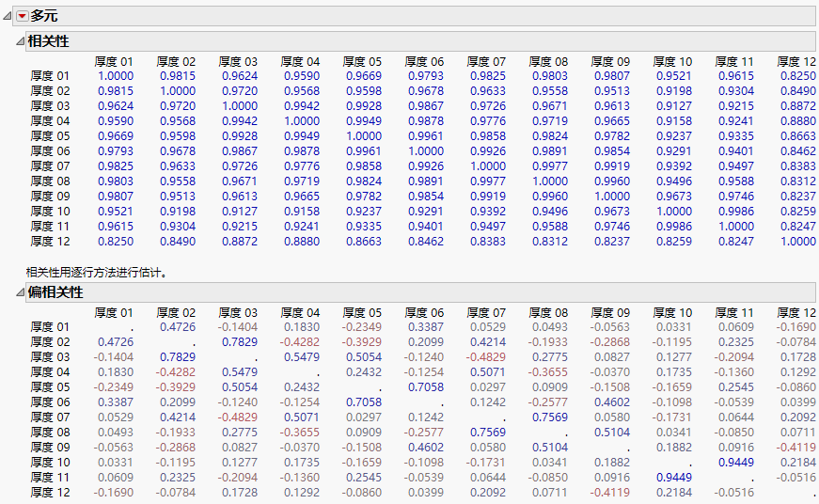
Task: Select 0.5479 in 偏相关性 row 厚度 03
Action: (x=302, y=357)
